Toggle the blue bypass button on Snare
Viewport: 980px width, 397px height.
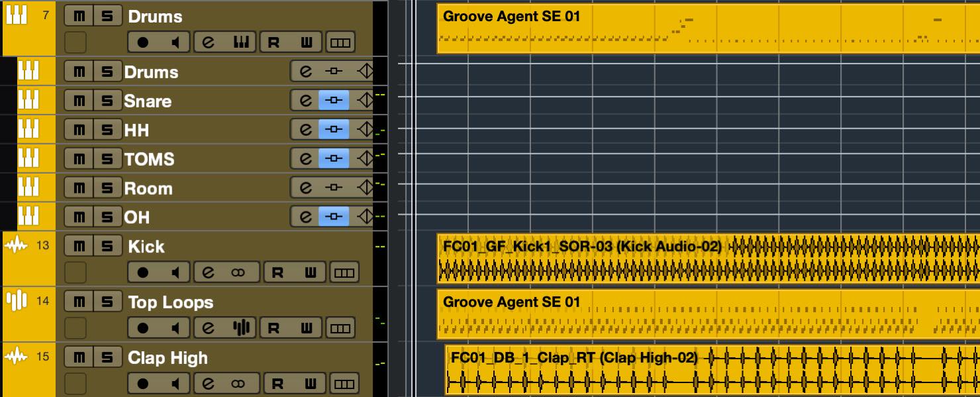334,101
